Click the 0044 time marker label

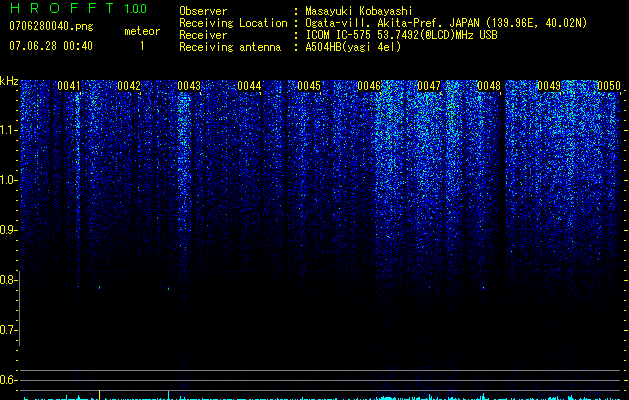[249, 86]
